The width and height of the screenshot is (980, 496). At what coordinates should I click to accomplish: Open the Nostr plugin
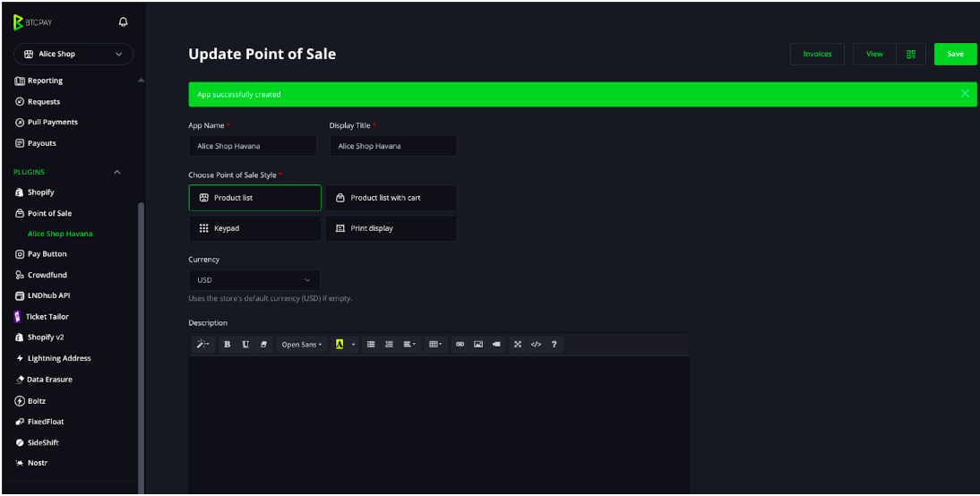click(x=31, y=463)
